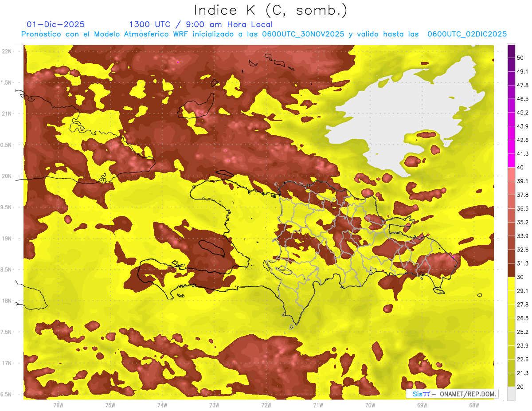Click the colorbar value "30"

pos(521,277)
